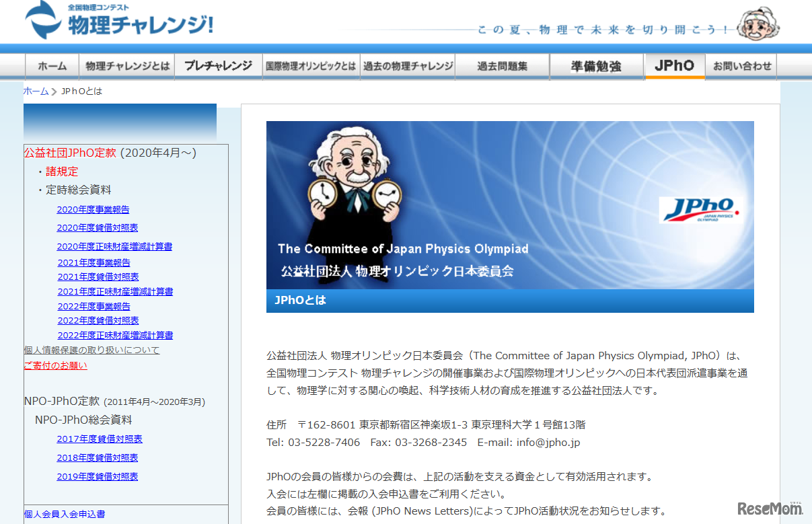Open the ご寄付のお願い link
Screen dimensions: 812x524
tap(56, 365)
